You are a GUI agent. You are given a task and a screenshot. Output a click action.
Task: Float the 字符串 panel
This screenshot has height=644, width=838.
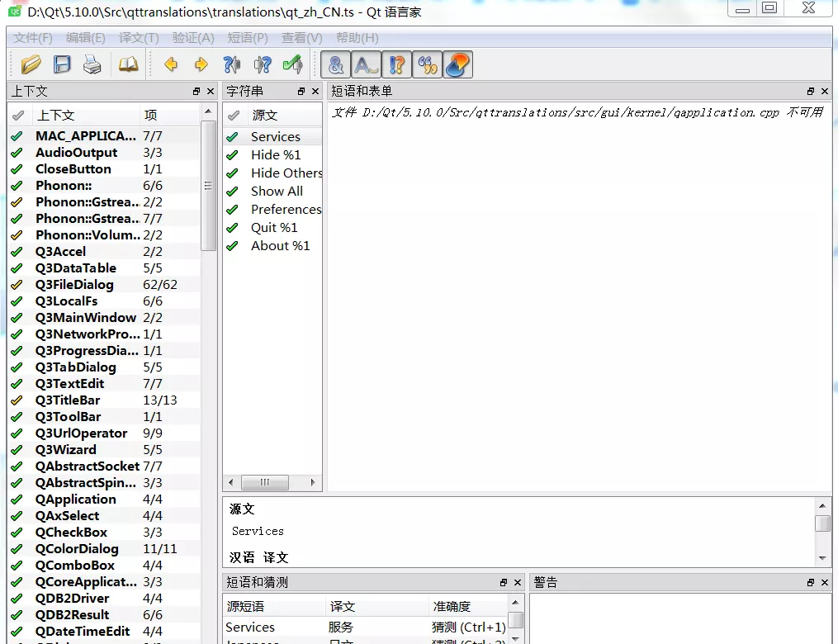(x=301, y=92)
